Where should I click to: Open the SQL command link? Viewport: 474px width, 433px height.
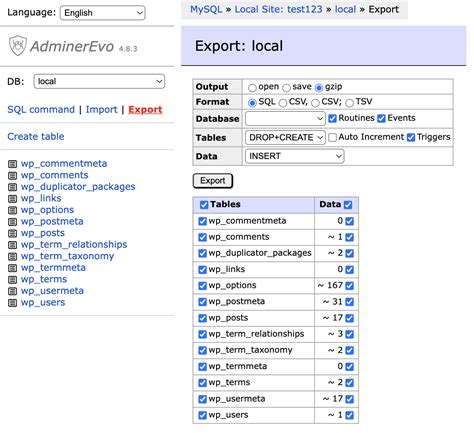click(41, 110)
